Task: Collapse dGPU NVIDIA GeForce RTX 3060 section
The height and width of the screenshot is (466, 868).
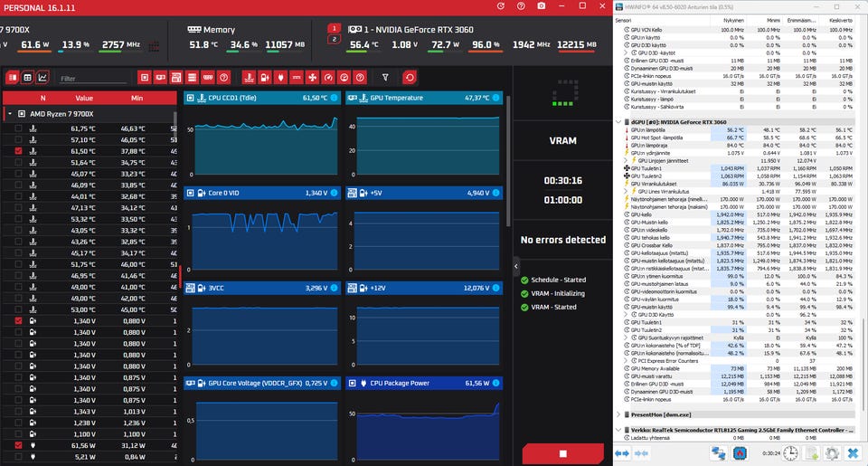Action: pyautogui.click(x=618, y=122)
